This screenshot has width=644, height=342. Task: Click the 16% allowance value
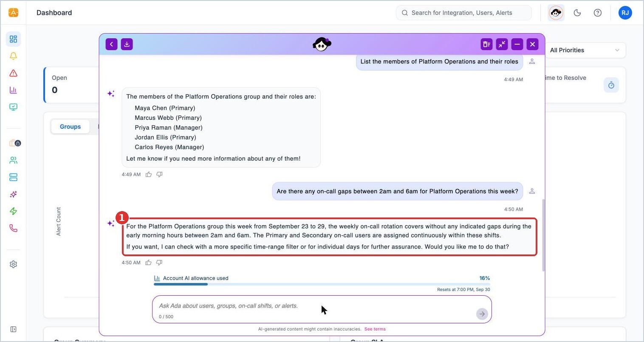485,278
